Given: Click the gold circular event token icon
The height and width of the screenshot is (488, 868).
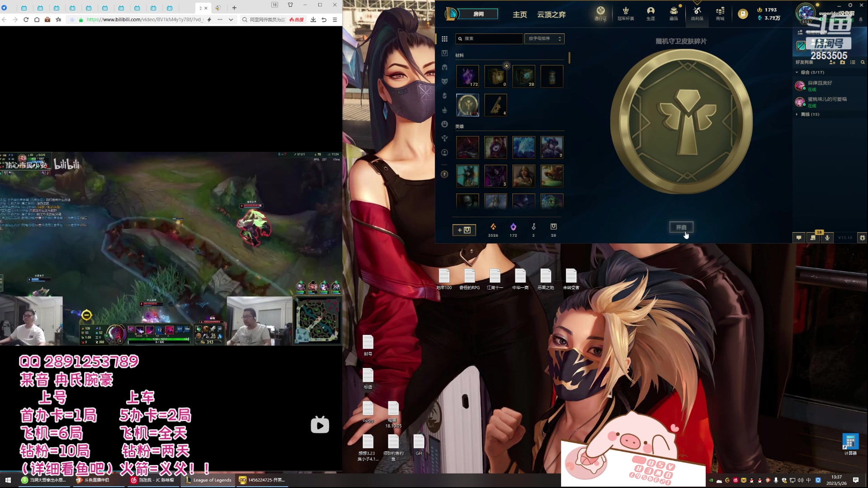Looking at the screenshot, I should point(743,14).
